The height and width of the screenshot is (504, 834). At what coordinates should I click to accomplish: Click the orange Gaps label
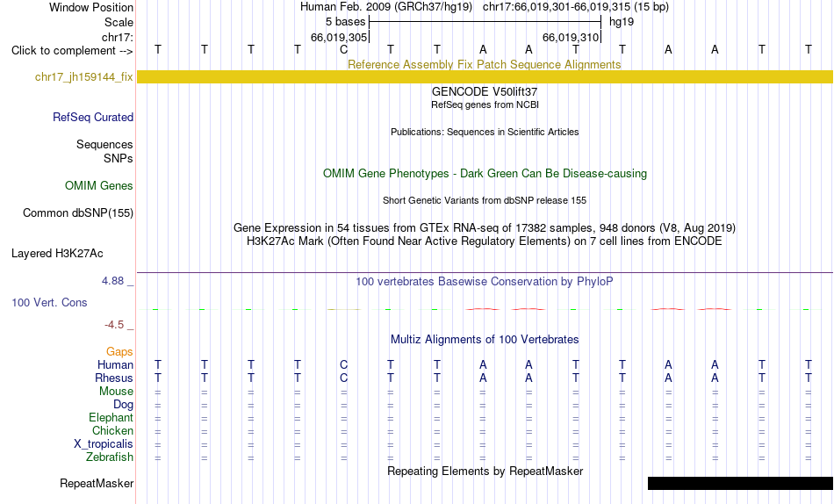point(119,352)
